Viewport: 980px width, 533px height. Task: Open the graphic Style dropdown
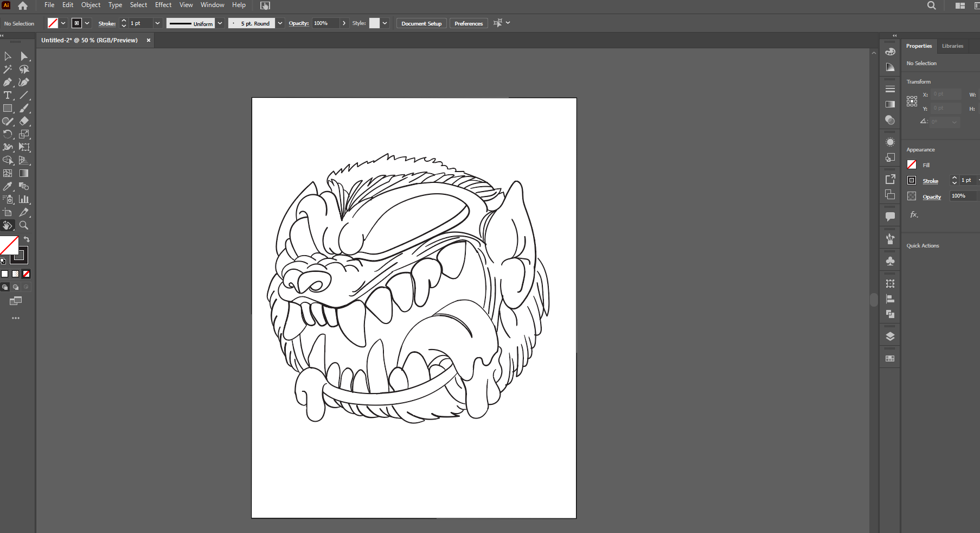tap(385, 23)
